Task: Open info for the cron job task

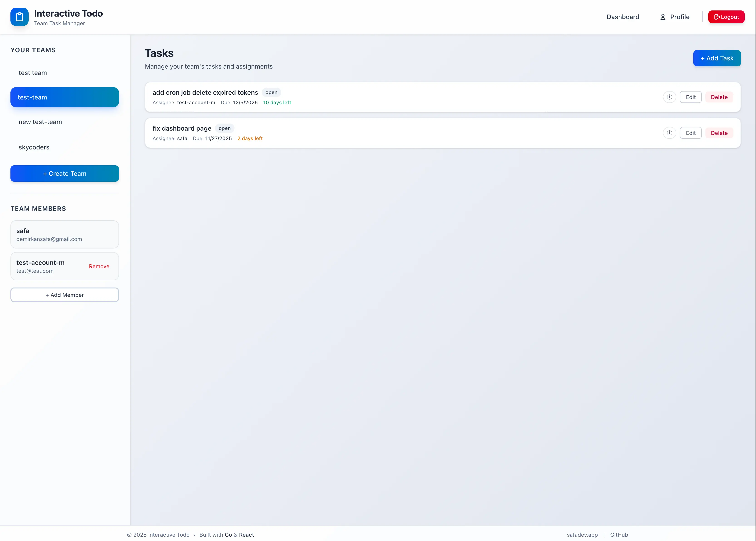Action: (x=670, y=97)
